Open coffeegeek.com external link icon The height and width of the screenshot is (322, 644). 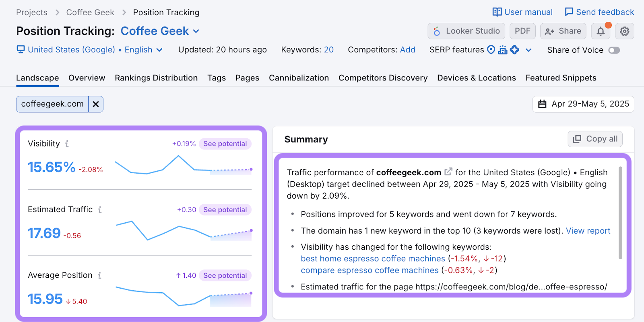(x=448, y=172)
